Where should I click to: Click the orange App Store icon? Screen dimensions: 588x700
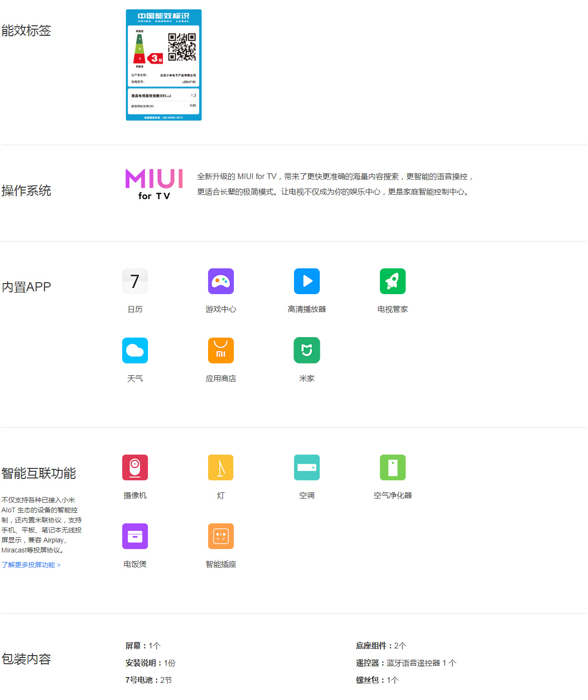(x=220, y=350)
